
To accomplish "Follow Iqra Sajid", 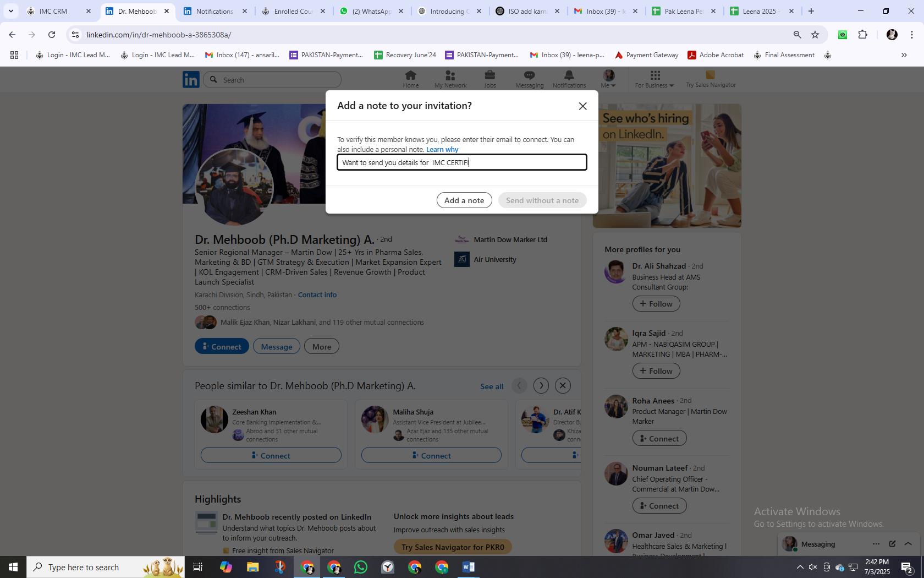I will [656, 371].
